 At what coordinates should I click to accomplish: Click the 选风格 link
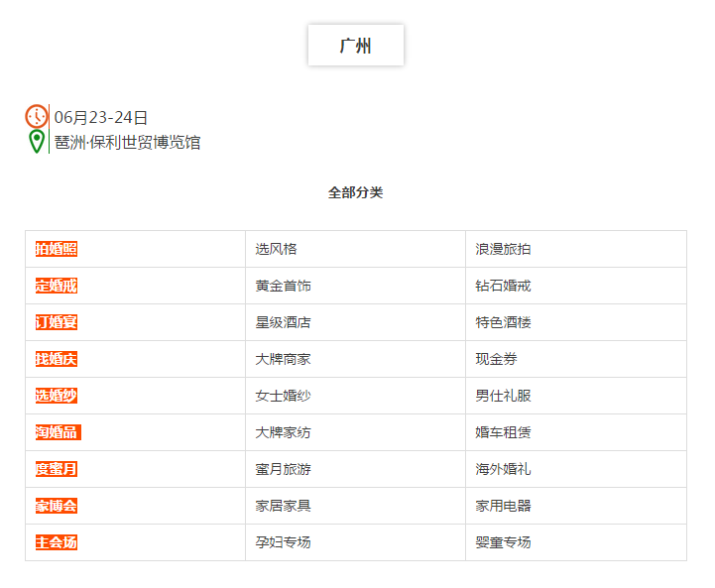click(276, 249)
